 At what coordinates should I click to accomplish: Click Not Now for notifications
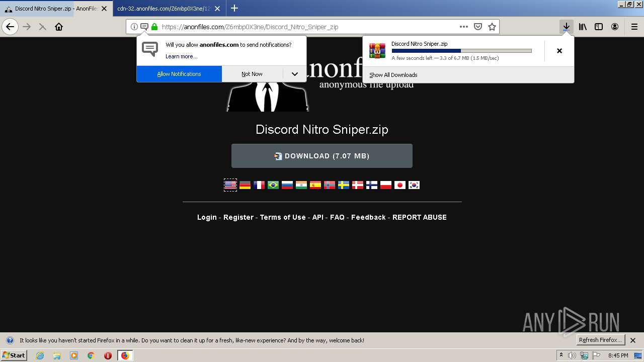point(252,74)
